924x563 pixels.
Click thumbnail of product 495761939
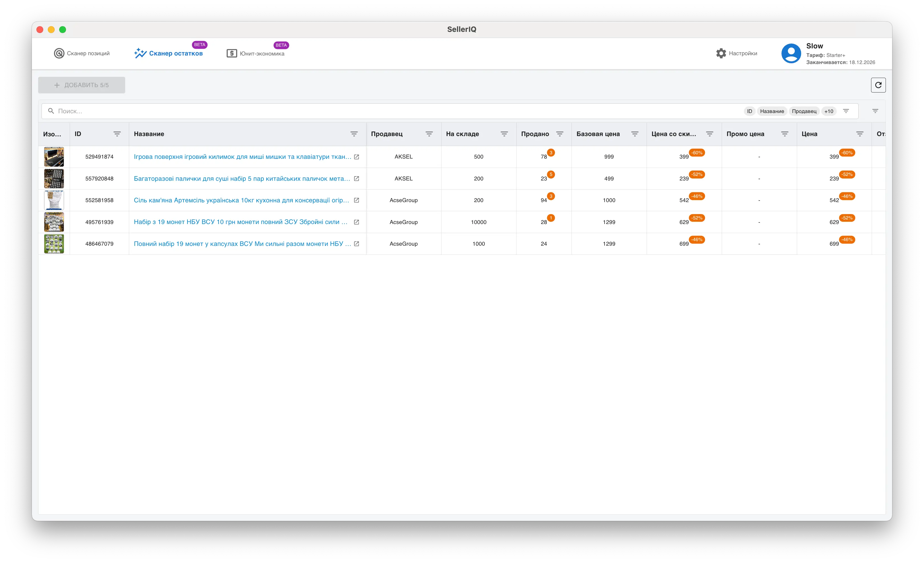pyautogui.click(x=54, y=222)
